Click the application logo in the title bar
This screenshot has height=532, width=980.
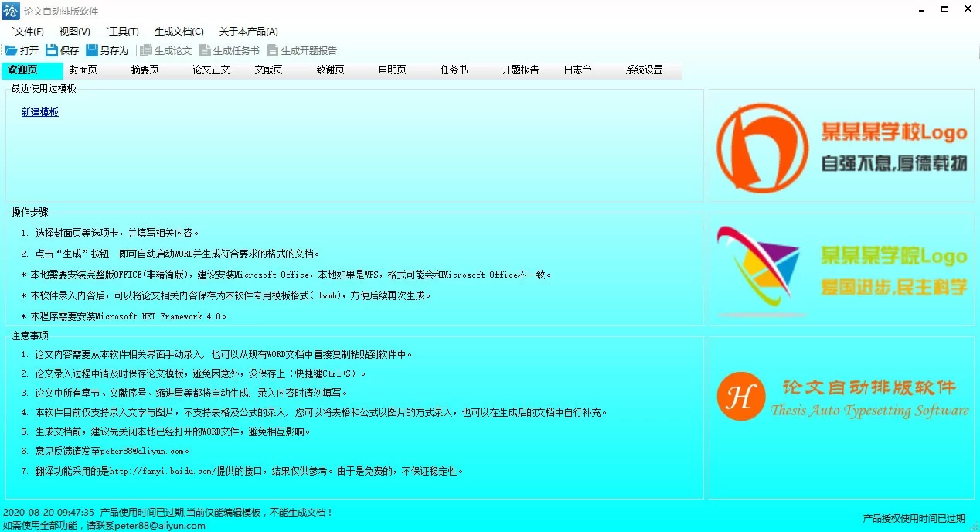pyautogui.click(x=10, y=10)
